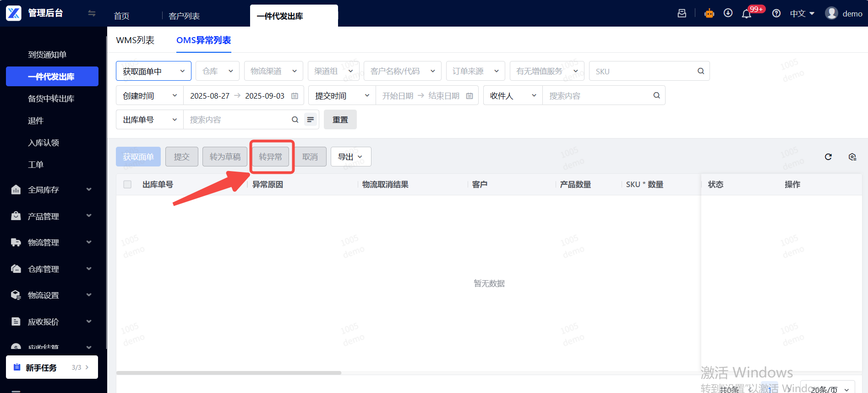Screen dimensions: 868x393
Task: Open the 创建时间 type dropdown
Action: pyautogui.click(x=150, y=95)
